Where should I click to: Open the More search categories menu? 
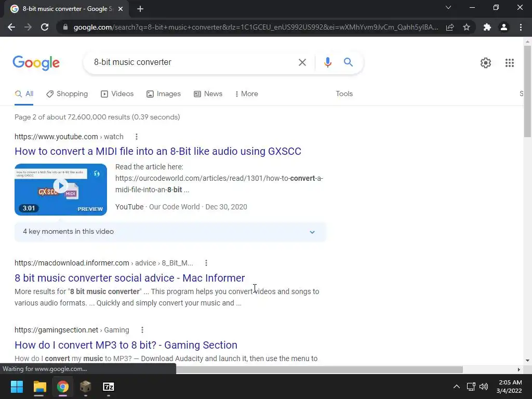247,94
